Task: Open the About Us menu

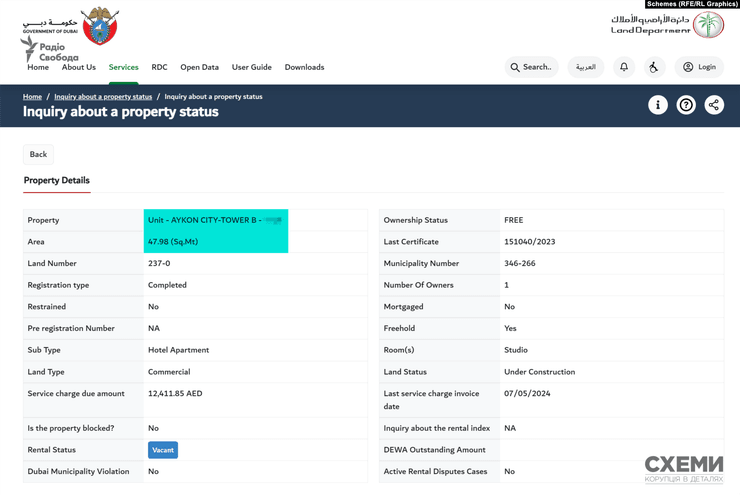Action: point(79,67)
